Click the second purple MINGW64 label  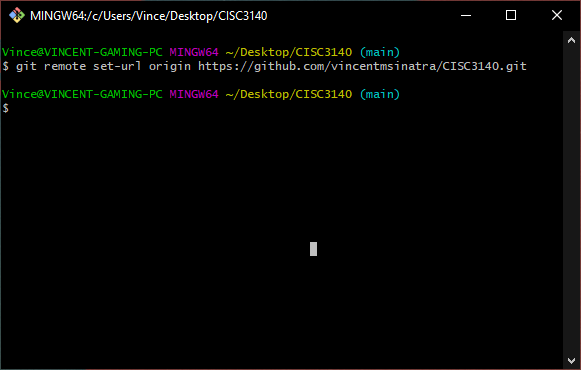(194, 94)
